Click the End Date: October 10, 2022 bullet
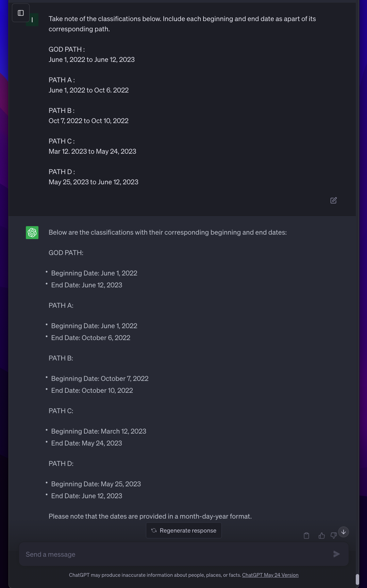Screen dimensions: 367x588 [92, 390]
